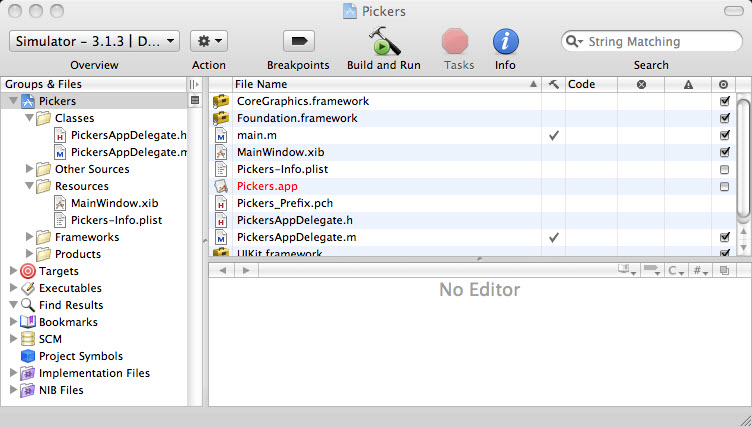Select main.m in file list
752x427 pixels.
[257, 135]
